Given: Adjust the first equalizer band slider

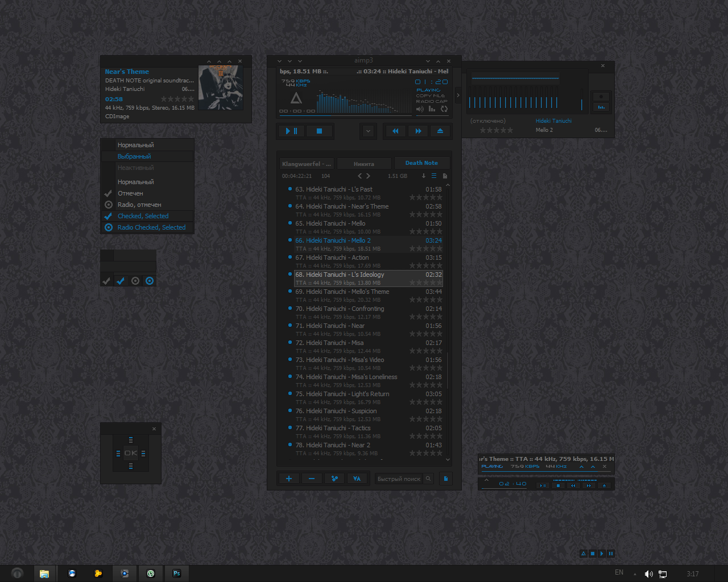Looking at the screenshot, I should [470, 98].
